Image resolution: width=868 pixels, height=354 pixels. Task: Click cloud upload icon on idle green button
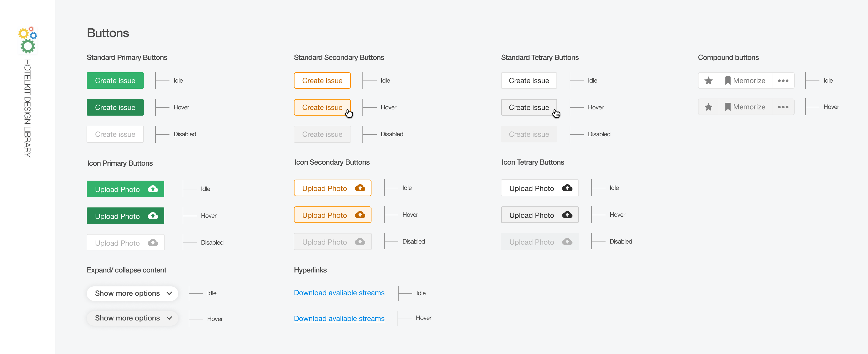point(153,189)
